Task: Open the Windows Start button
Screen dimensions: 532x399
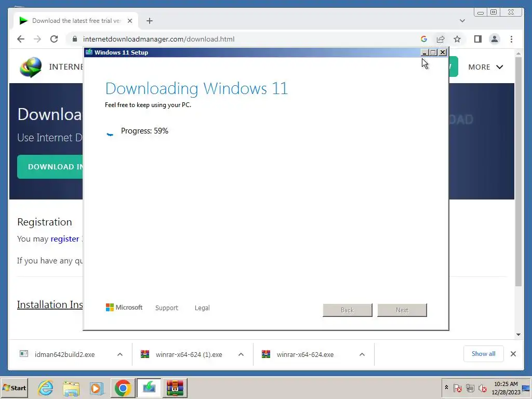Action: coord(14,388)
